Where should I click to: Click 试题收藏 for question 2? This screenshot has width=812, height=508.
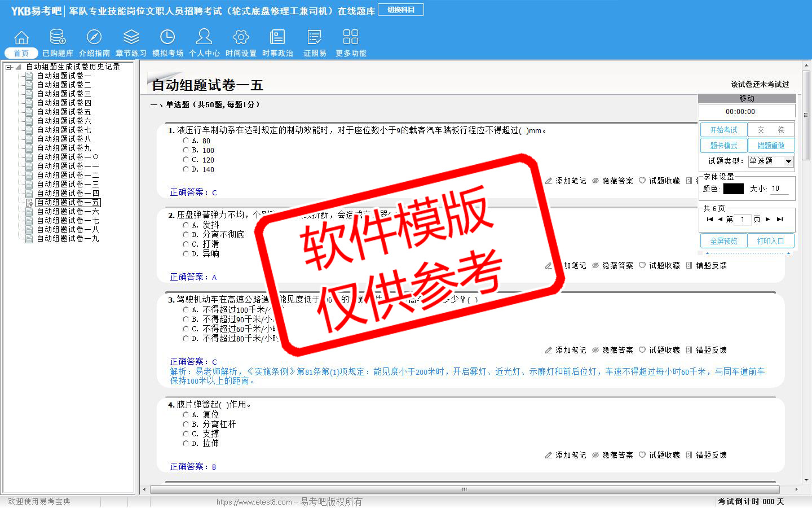659,265
